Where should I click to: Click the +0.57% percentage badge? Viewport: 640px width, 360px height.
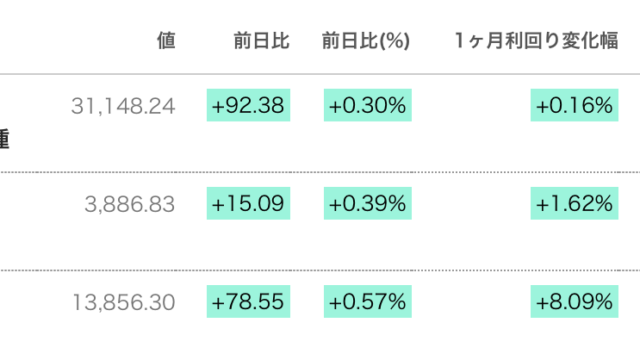pyautogui.click(x=368, y=302)
